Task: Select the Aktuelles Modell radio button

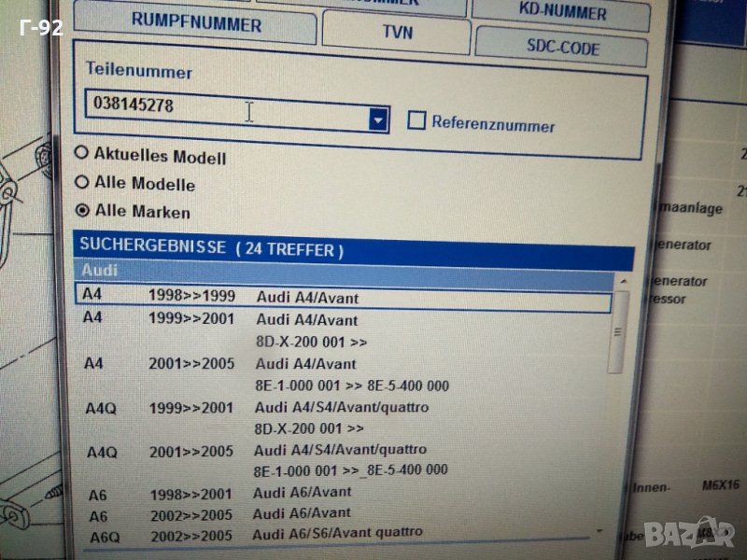Action: point(82,153)
